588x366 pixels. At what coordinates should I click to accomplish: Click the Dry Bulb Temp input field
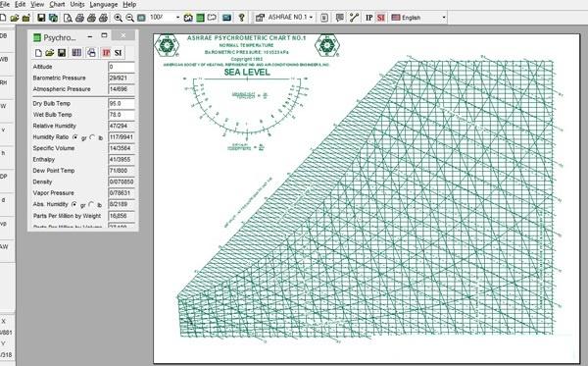(x=122, y=104)
